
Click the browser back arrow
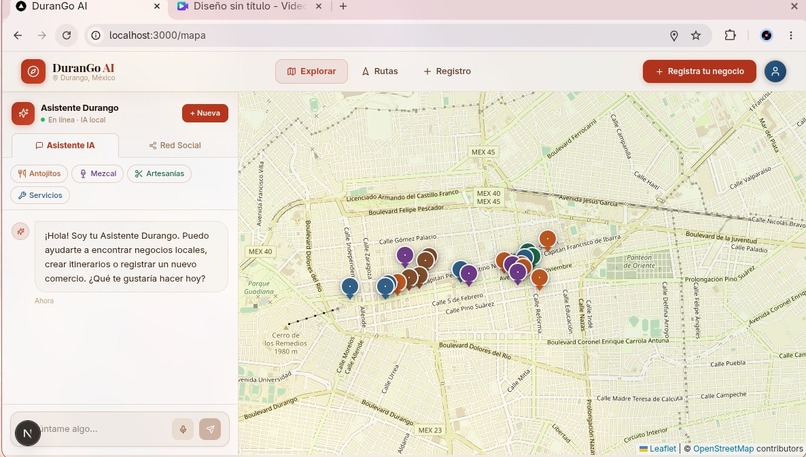[18, 35]
